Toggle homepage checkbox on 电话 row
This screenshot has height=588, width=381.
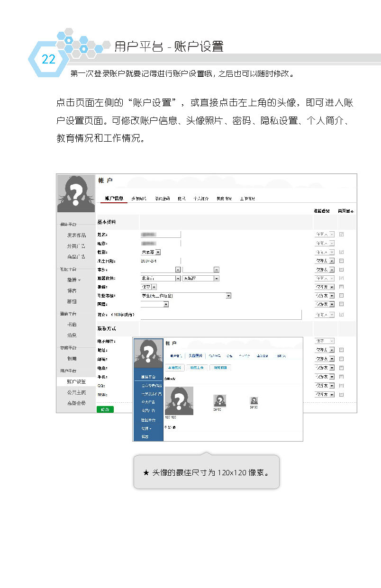[x=342, y=368]
